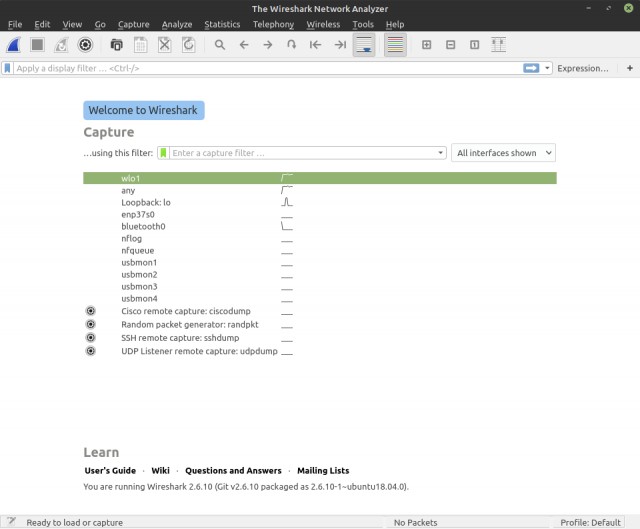Select the enp37s0 interface
This screenshot has width=640, height=529.
[320, 215]
